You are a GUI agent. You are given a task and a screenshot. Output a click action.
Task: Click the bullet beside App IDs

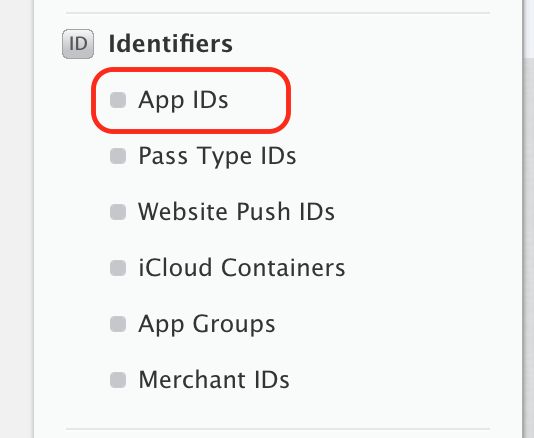118,100
